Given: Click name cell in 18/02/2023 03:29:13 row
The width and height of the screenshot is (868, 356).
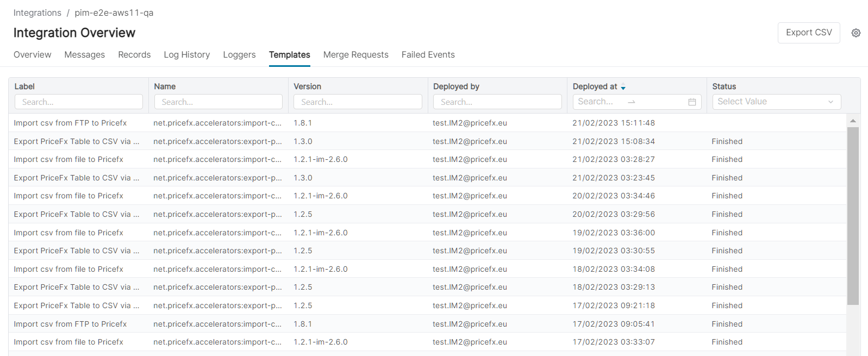Looking at the screenshot, I should point(217,287).
